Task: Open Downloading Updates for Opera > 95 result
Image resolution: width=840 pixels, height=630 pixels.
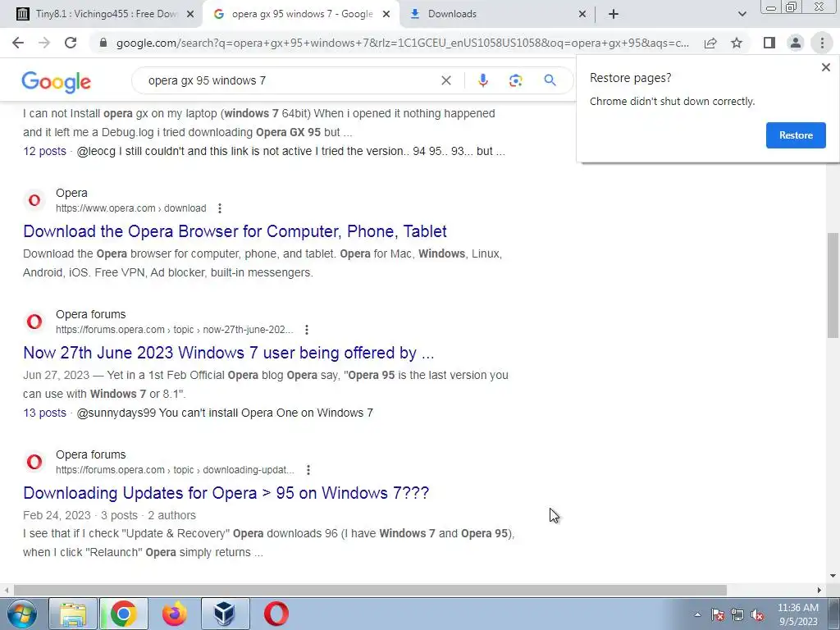Action: 226,493
